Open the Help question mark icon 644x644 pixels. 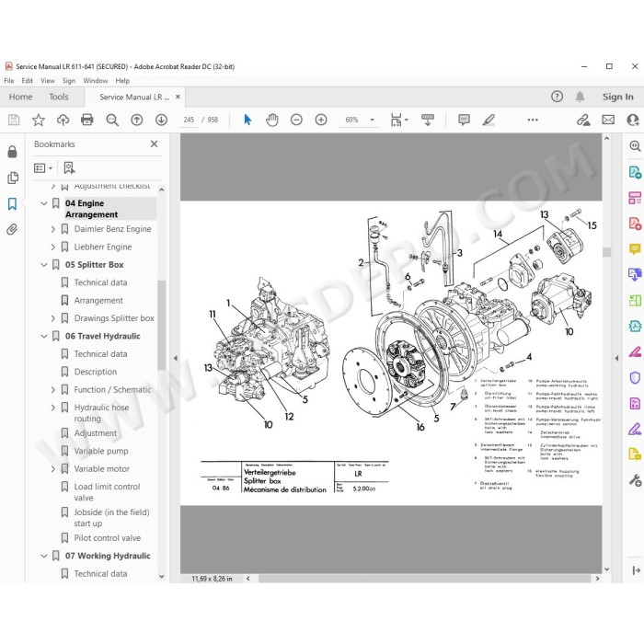557,97
